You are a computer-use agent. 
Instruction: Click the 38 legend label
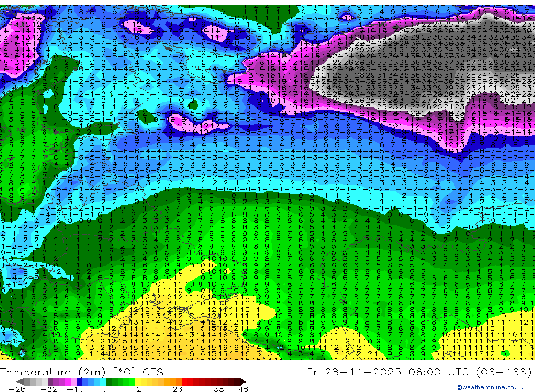tap(219, 389)
